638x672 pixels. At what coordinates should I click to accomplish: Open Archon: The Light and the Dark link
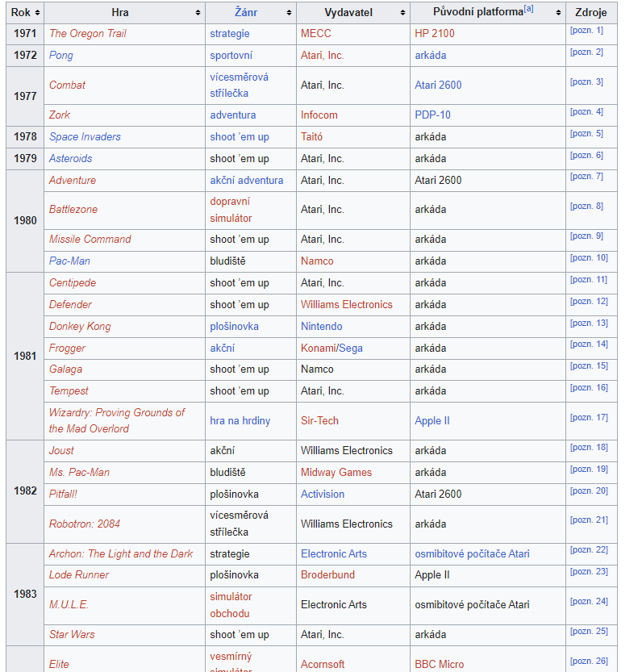pos(120,553)
